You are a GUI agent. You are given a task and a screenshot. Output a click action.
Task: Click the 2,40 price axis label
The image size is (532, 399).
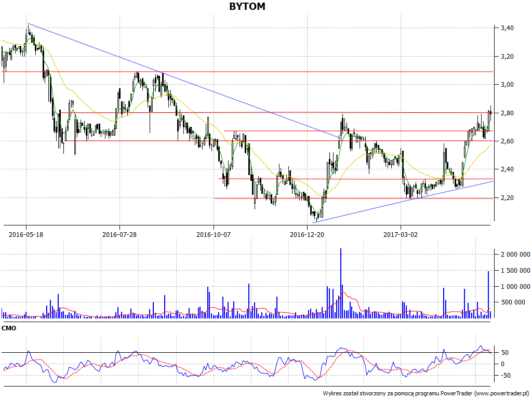[x=507, y=169]
